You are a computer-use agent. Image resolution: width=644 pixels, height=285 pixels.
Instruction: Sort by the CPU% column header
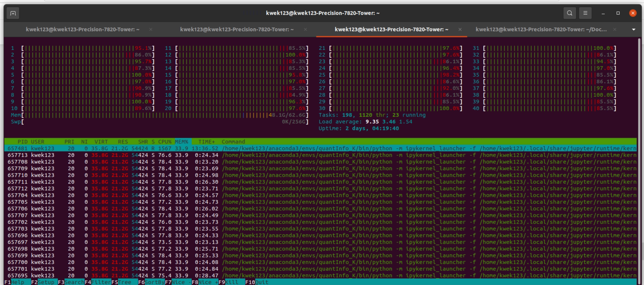[x=165, y=142]
